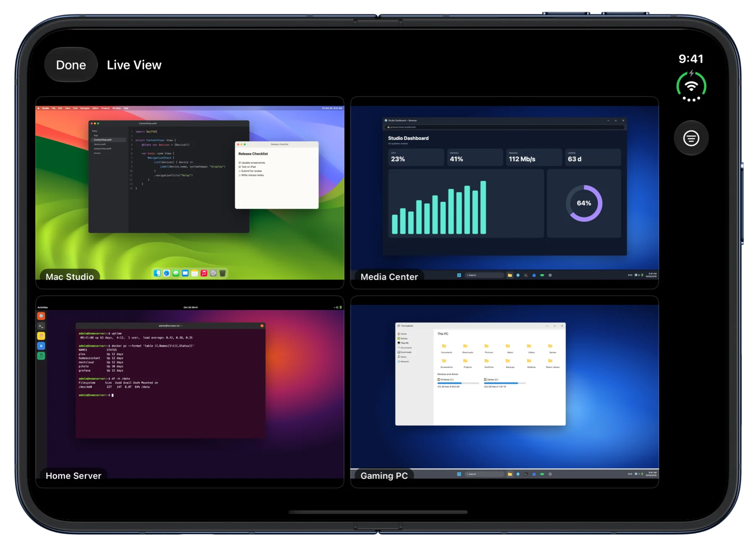
Task: Select Device.swift in Xcode sidebar on Mac Studio
Action: (x=100, y=144)
